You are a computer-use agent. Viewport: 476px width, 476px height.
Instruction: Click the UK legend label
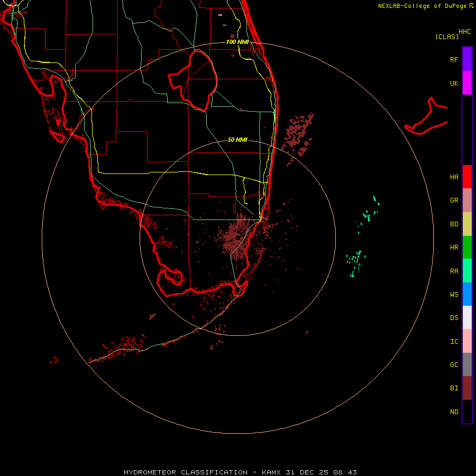[454, 83]
